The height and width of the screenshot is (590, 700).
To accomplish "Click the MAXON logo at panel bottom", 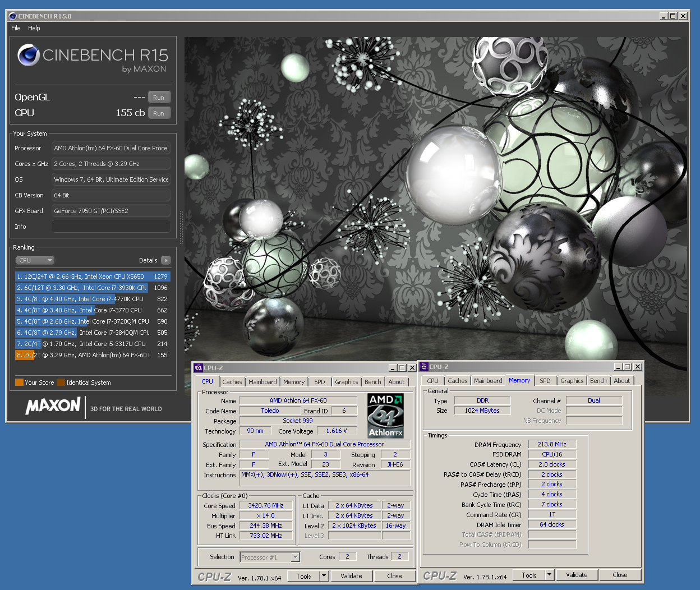I will click(53, 405).
